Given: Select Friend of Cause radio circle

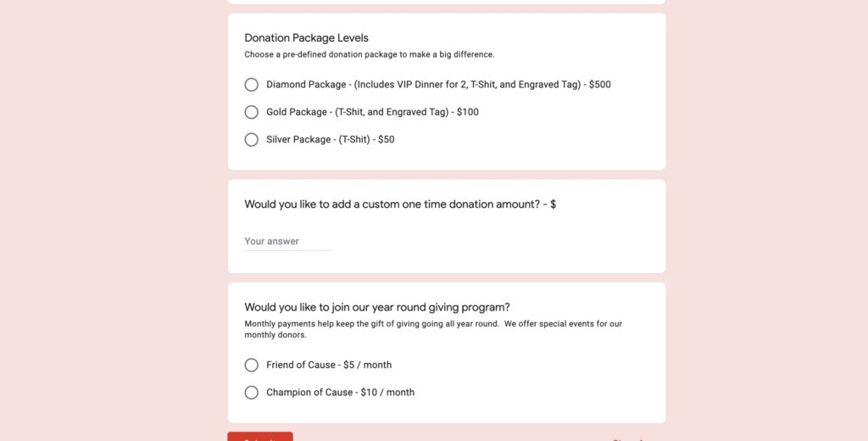Looking at the screenshot, I should click(251, 365).
